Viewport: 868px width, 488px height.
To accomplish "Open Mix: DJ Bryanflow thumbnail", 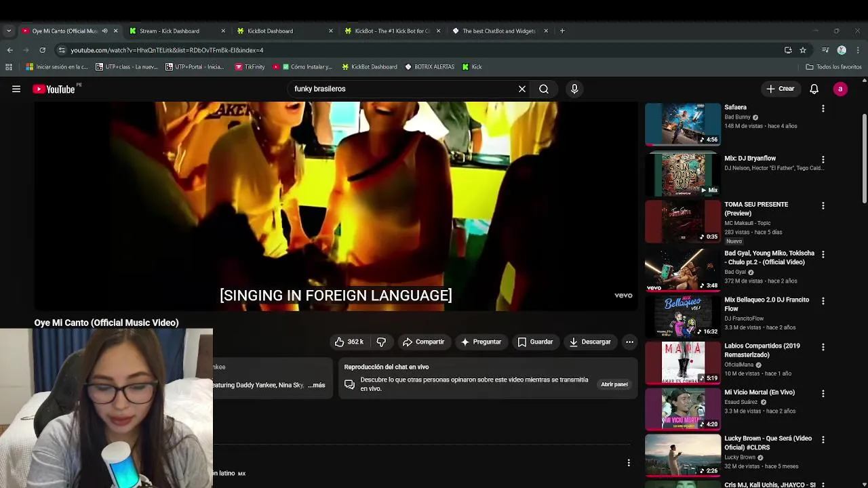I will [x=682, y=174].
